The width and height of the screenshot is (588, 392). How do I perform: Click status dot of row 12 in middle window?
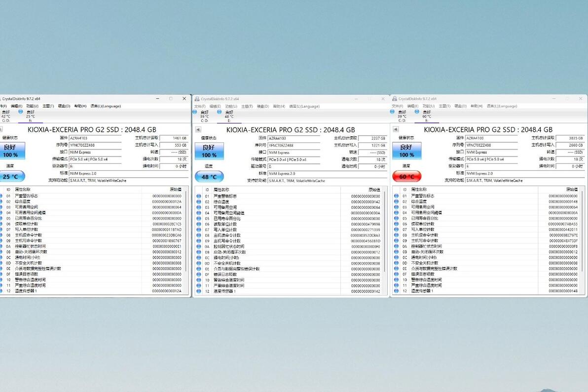199,291
